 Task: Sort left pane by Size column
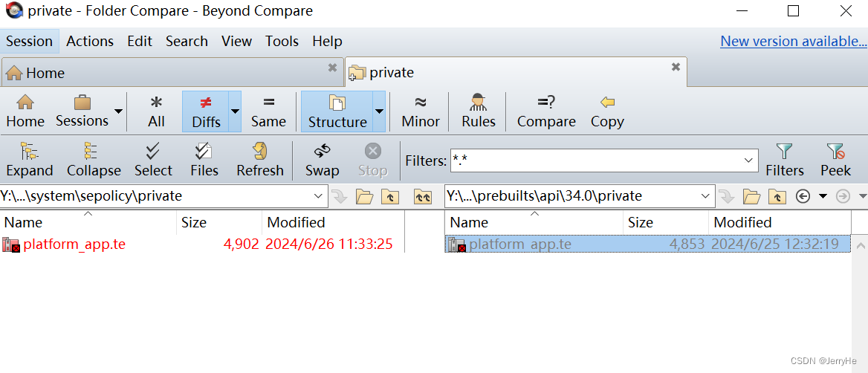coord(219,222)
